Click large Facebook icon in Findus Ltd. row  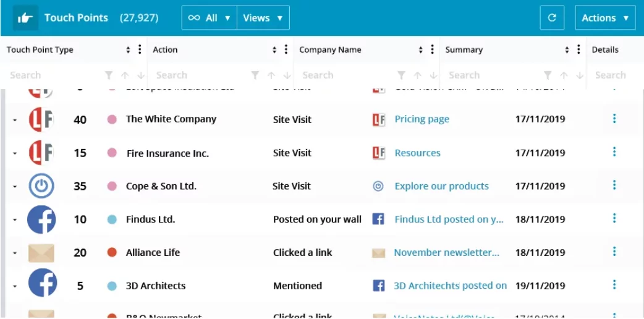41,219
